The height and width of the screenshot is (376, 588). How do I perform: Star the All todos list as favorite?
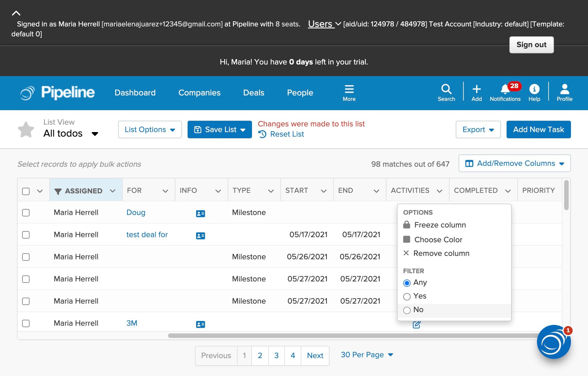(26, 129)
